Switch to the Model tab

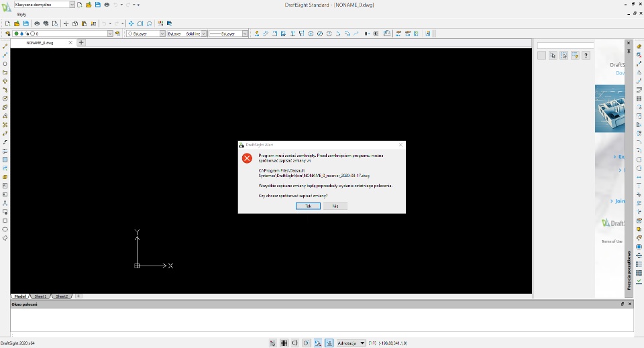(20, 296)
